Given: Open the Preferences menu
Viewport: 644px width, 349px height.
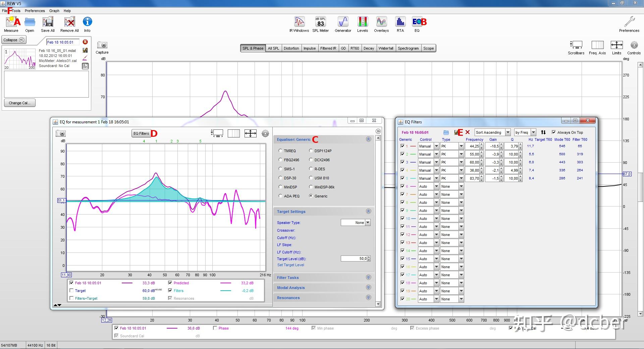Looking at the screenshot, I should click(x=35, y=11).
